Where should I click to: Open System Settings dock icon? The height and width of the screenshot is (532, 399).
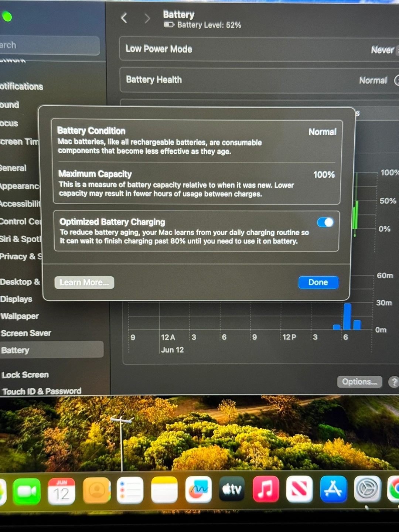[367, 489]
